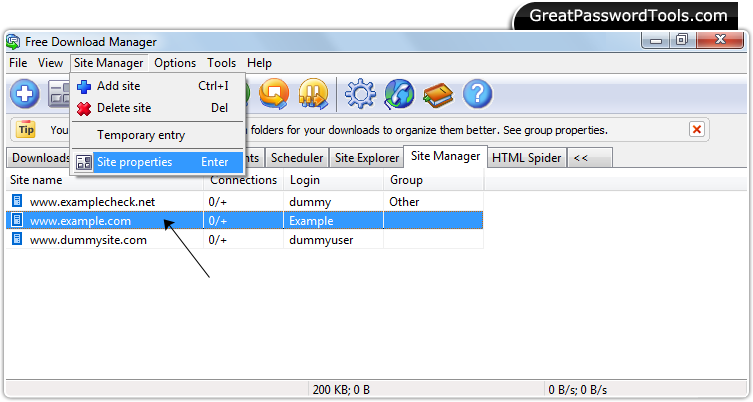The width and height of the screenshot is (753, 402).
Task: Click the 0/+ connections cell for www.examplecheck.net
Action: tap(243, 201)
